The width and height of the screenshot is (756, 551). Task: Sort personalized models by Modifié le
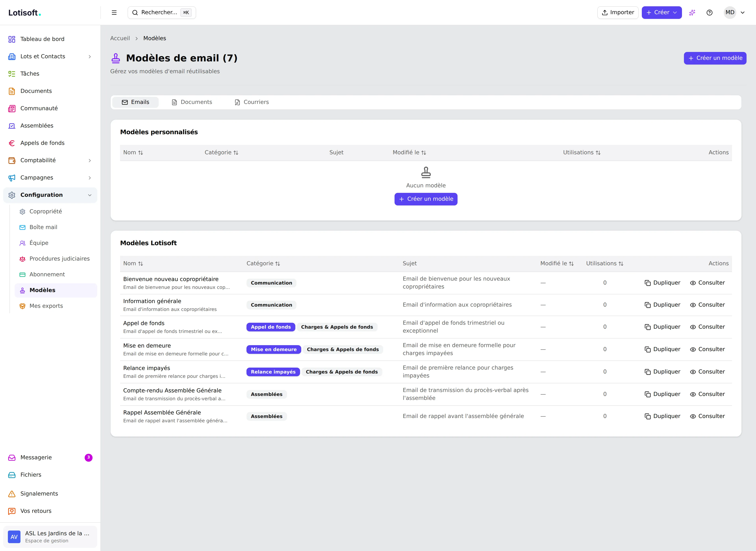[409, 153]
